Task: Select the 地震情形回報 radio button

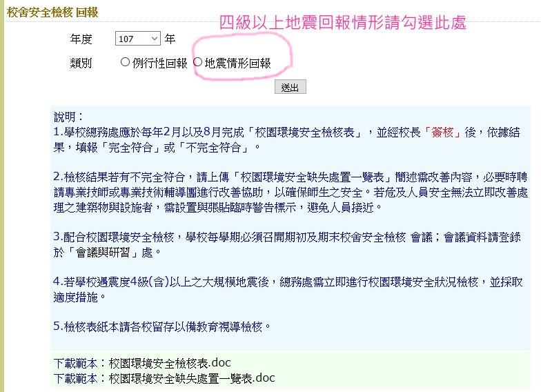Action: 197,62
